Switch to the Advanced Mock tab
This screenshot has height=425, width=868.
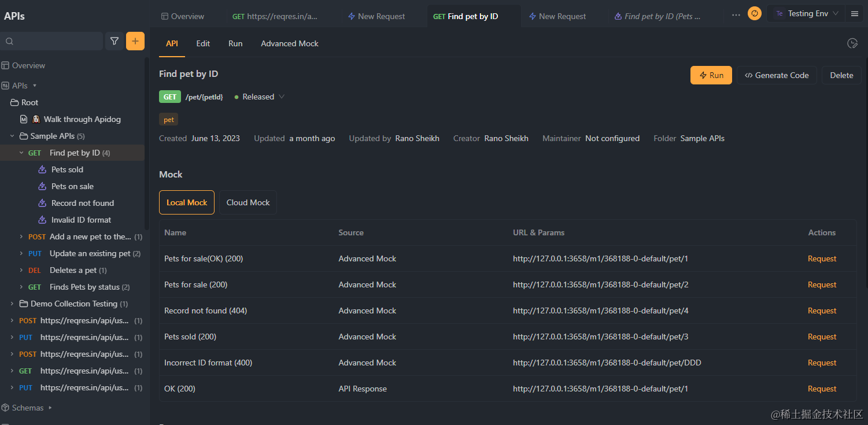(x=289, y=43)
